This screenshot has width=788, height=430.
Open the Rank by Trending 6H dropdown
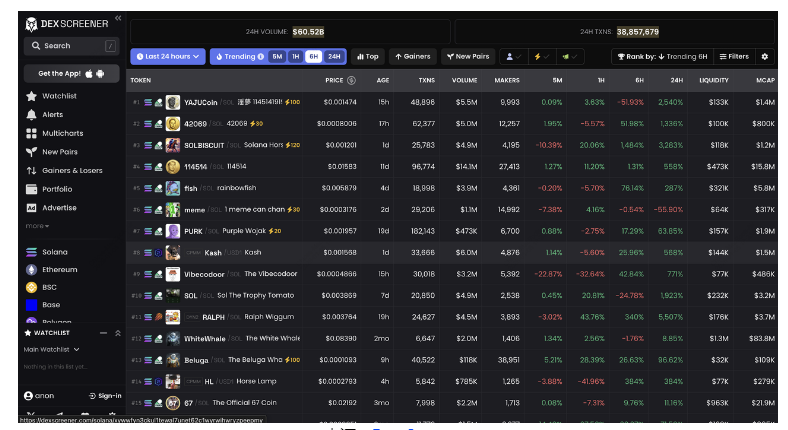tap(662, 57)
